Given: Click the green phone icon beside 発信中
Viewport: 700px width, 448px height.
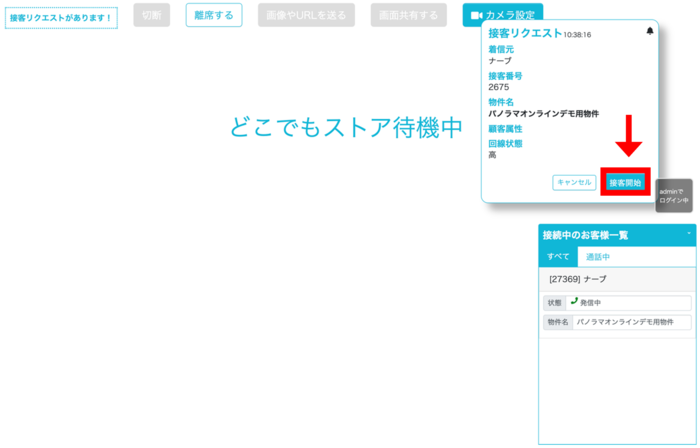Looking at the screenshot, I should click(574, 302).
